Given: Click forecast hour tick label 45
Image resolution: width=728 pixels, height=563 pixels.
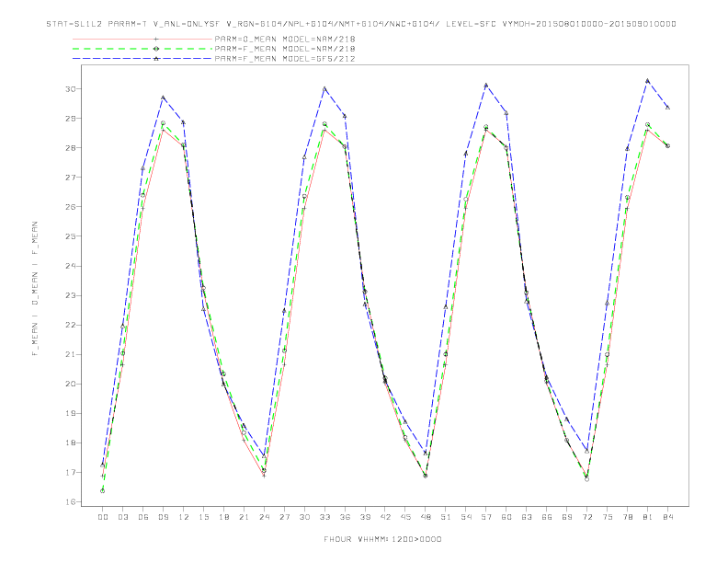Looking at the screenshot, I should pyautogui.click(x=405, y=517).
